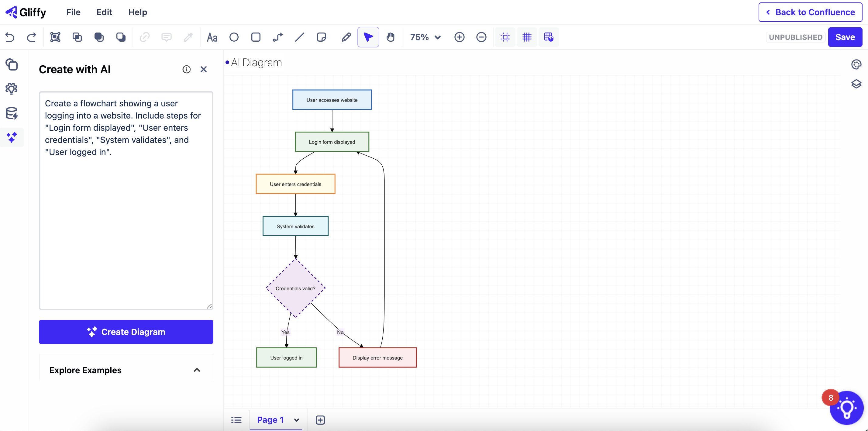Open the theme palette icon
Viewport: 868px width, 431px height.
pos(856,64)
